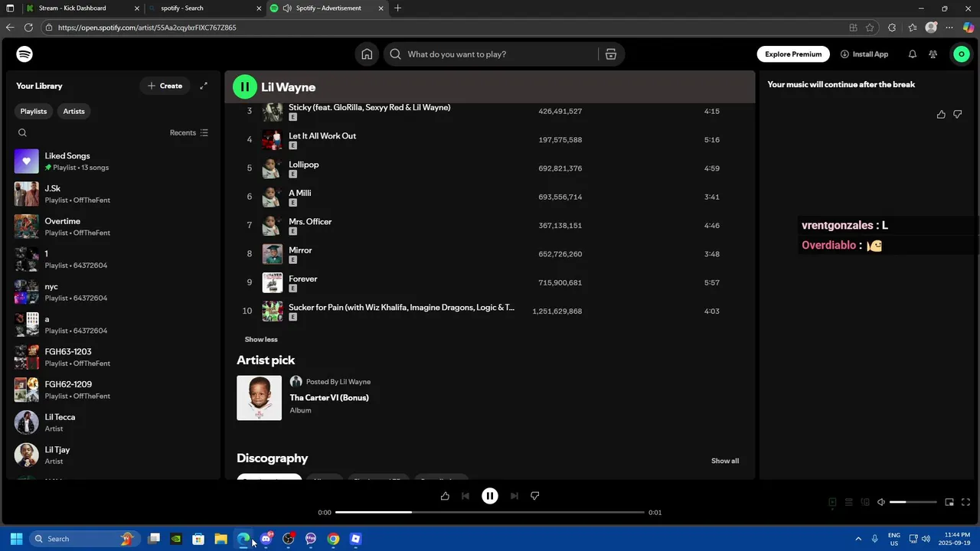Expand Your Library to full view
The width and height of the screenshot is (980, 551).
tap(204, 86)
